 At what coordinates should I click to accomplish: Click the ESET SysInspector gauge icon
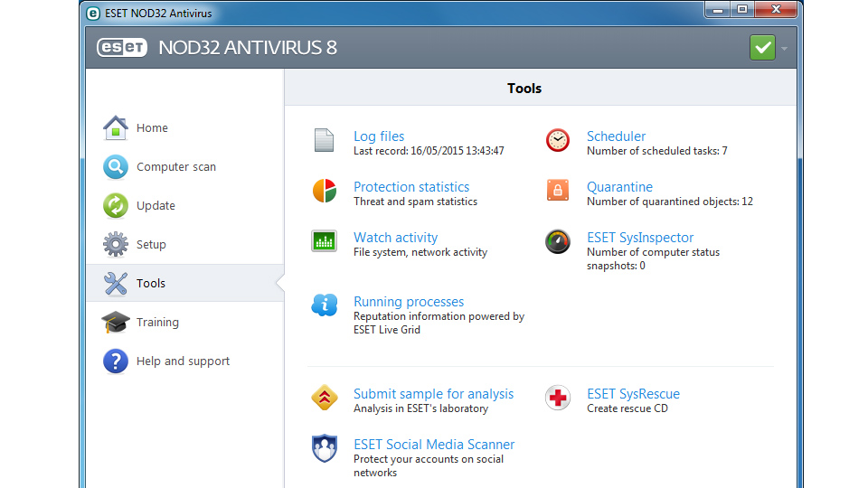(558, 241)
